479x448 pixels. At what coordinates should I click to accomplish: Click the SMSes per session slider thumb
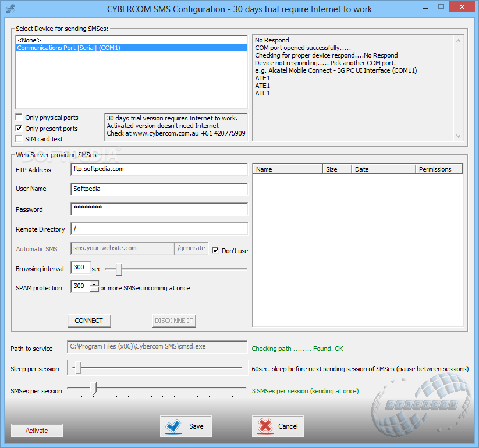click(94, 389)
